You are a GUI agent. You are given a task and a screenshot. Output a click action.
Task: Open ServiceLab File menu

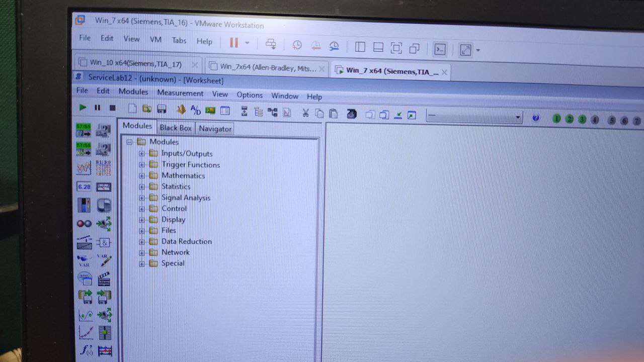click(82, 90)
